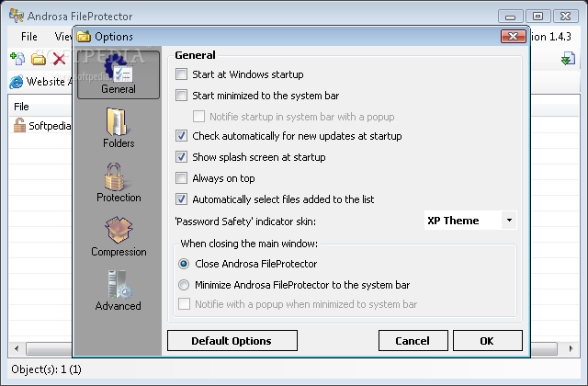588x386 pixels.
Task: Minimize the Androsa FileProtector window
Action: point(511,17)
